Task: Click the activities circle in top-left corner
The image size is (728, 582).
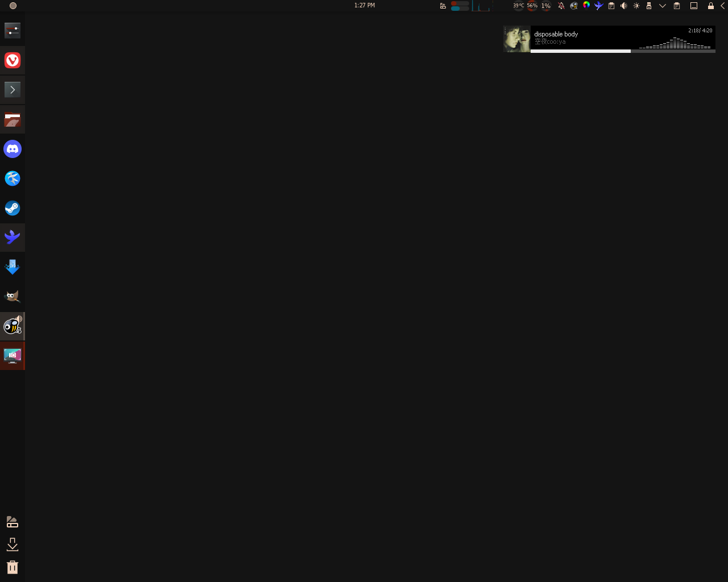Action: click(x=13, y=6)
